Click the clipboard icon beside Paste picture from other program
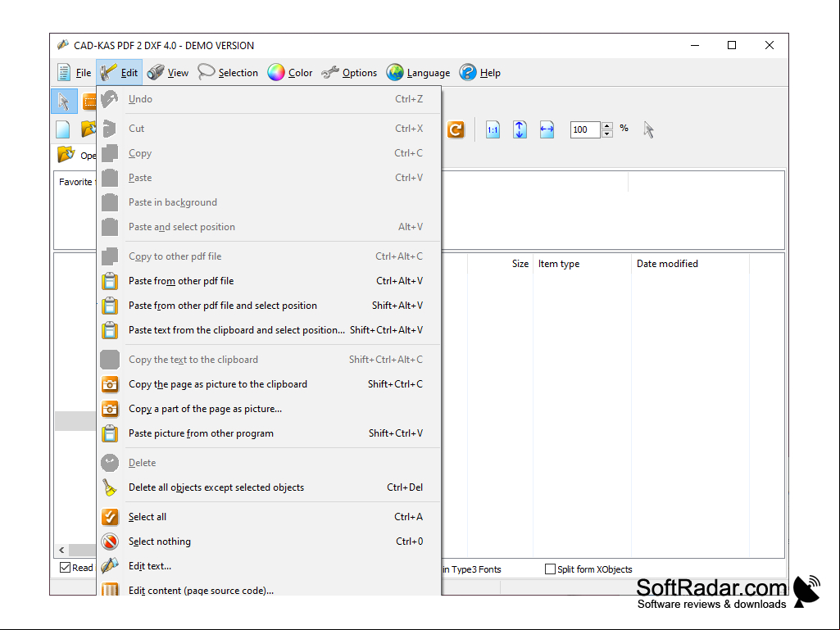Image resolution: width=840 pixels, height=630 pixels. coord(110,433)
